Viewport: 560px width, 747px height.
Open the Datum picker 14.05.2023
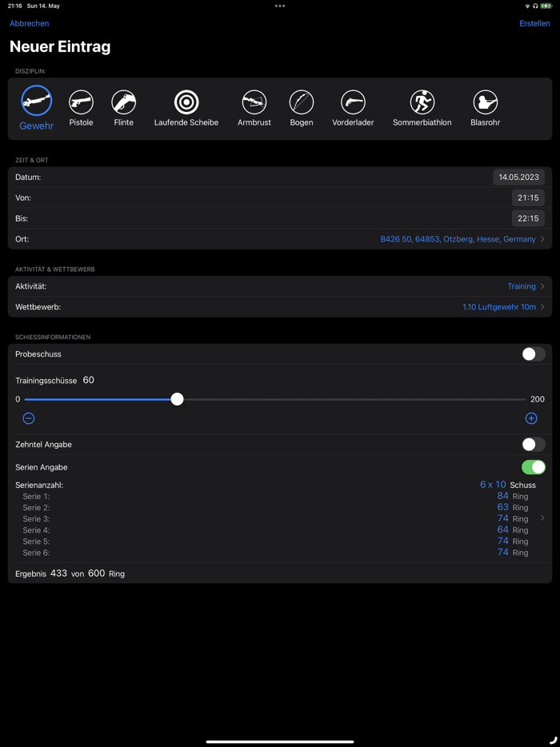518,178
